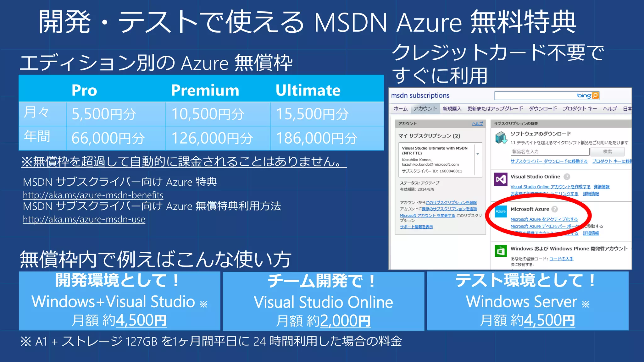The width and height of the screenshot is (644, 362).
Task: Open the アカウント tab
Action: tap(425, 108)
